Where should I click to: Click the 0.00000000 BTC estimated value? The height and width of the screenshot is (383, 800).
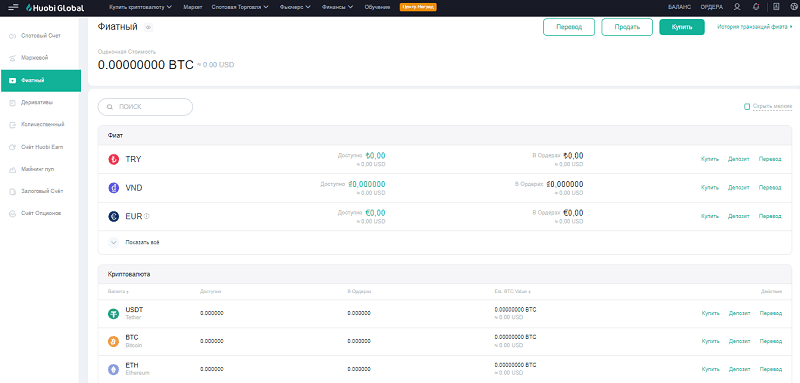coord(145,65)
